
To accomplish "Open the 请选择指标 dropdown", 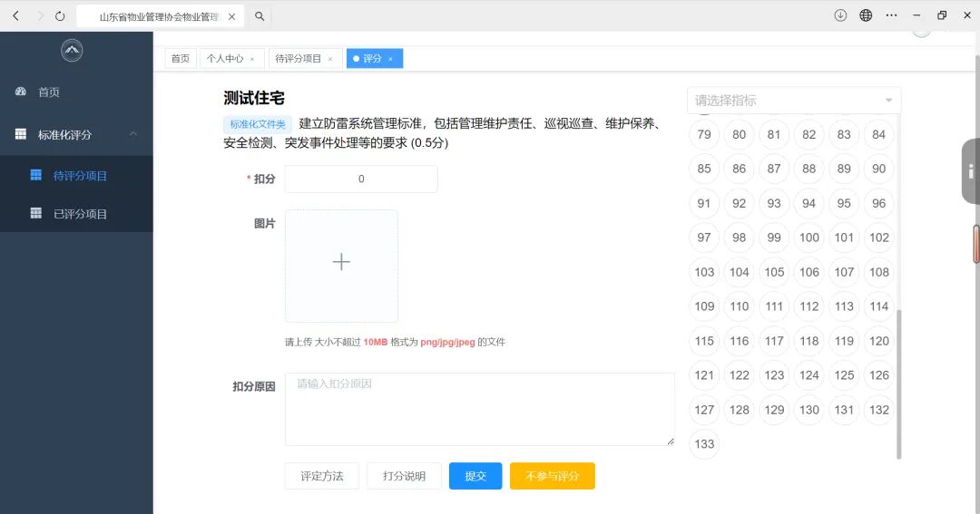I will click(x=794, y=100).
